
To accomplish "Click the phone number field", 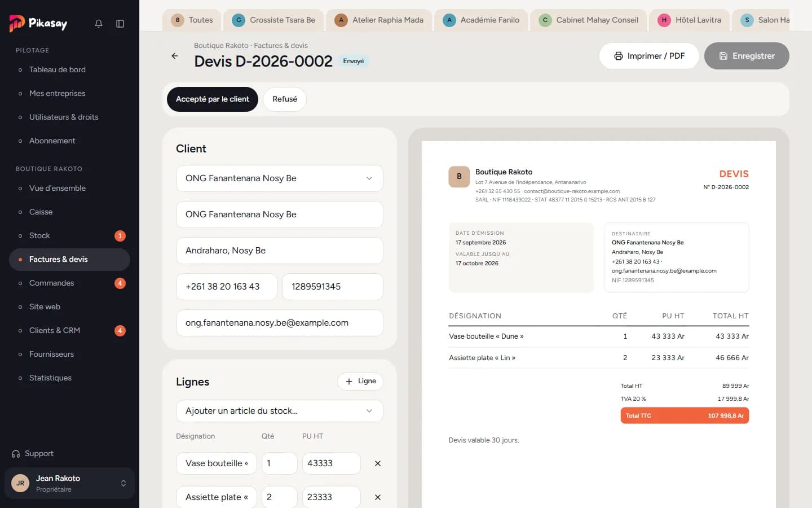I will coord(227,287).
